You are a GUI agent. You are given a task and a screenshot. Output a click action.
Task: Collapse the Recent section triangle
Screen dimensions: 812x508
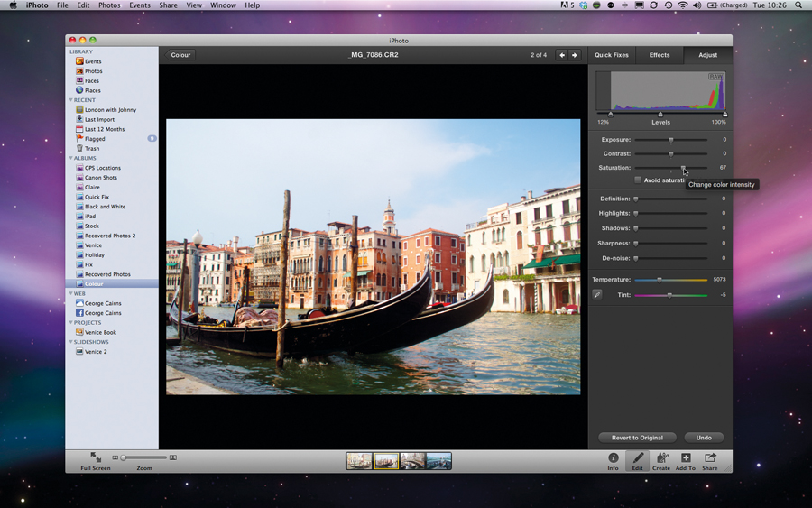pyautogui.click(x=71, y=100)
